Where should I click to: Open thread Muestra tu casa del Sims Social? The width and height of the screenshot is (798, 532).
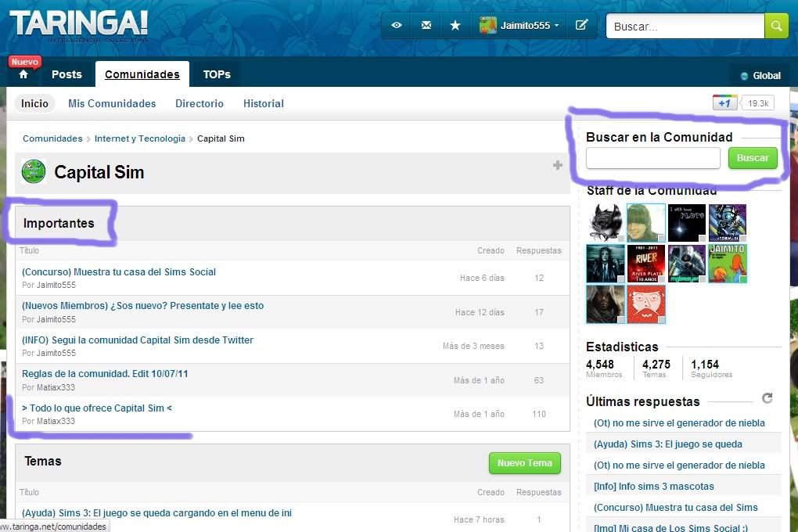pyautogui.click(x=119, y=271)
